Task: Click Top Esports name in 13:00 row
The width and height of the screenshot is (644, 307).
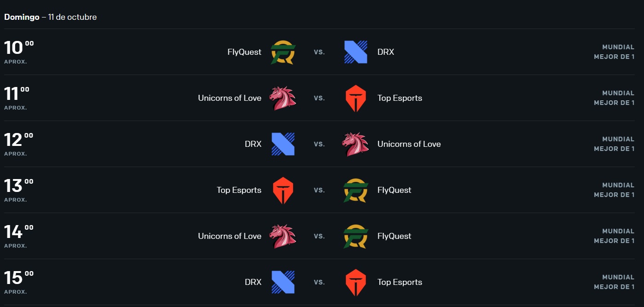Action: [239, 190]
